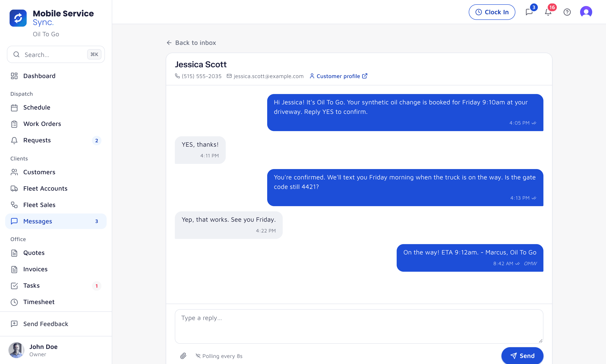Click the external link icon beside Customer profile

pos(365,76)
